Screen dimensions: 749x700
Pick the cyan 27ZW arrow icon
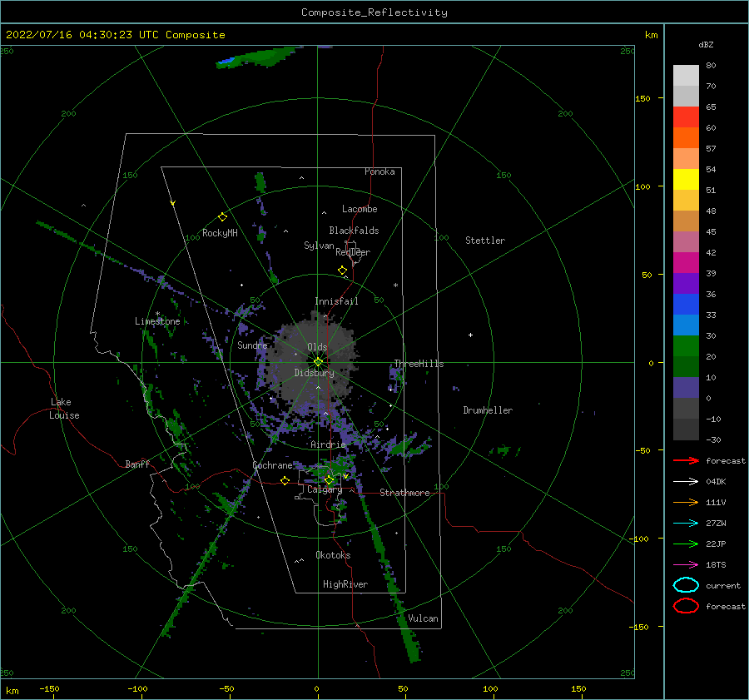[686, 524]
